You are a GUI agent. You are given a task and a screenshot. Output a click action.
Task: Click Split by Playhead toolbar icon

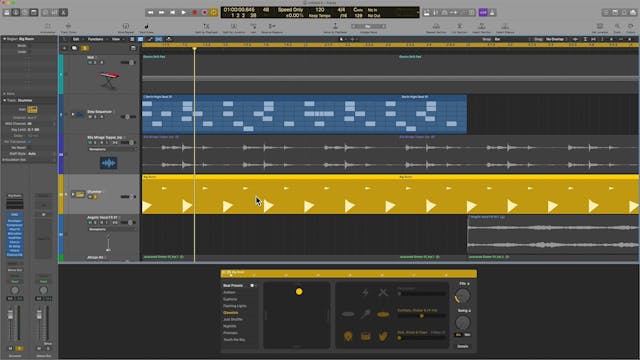point(206,28)
